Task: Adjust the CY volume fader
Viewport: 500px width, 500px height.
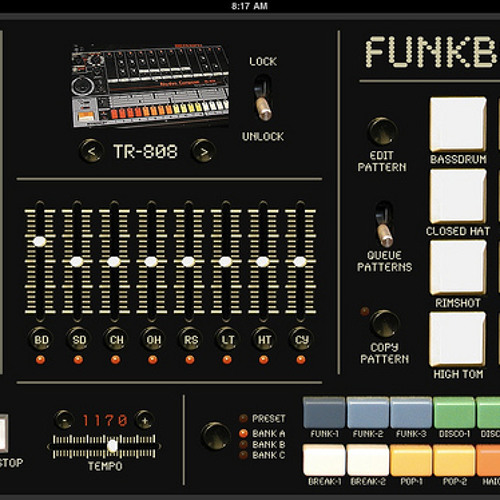Action: click(300, 262)
